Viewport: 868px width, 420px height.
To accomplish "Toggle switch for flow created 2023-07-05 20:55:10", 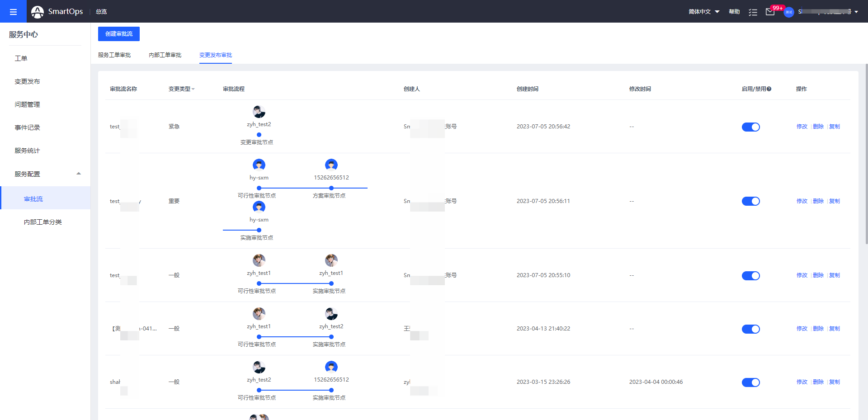I will coord(751,276).
